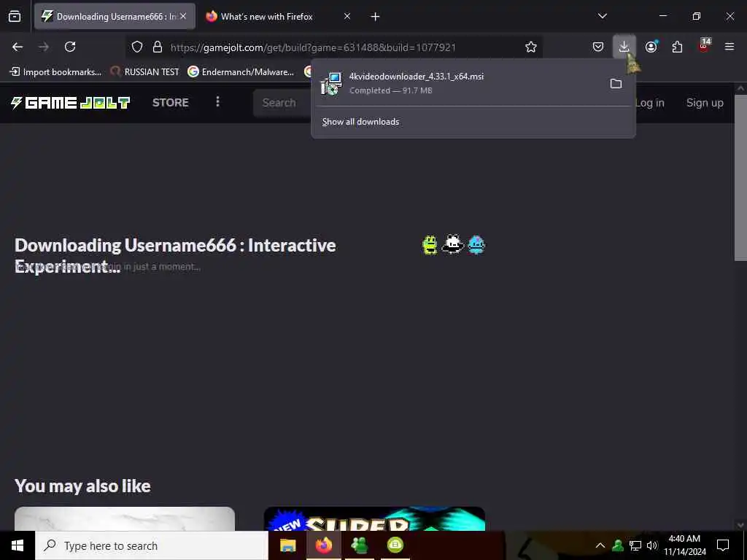This screenshot has height=560, width=747.
Task: View site security padlock info
Action: pos(158,47)
